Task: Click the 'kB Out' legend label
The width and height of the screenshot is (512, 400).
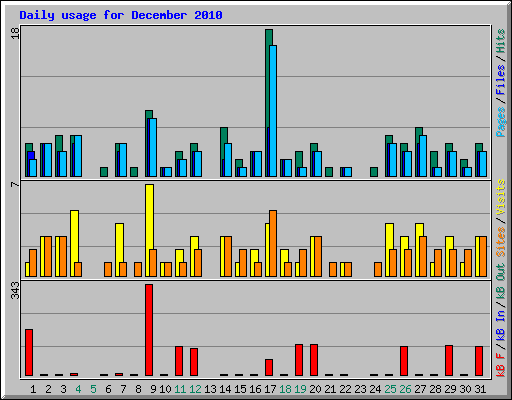Action: coord(501,281)
